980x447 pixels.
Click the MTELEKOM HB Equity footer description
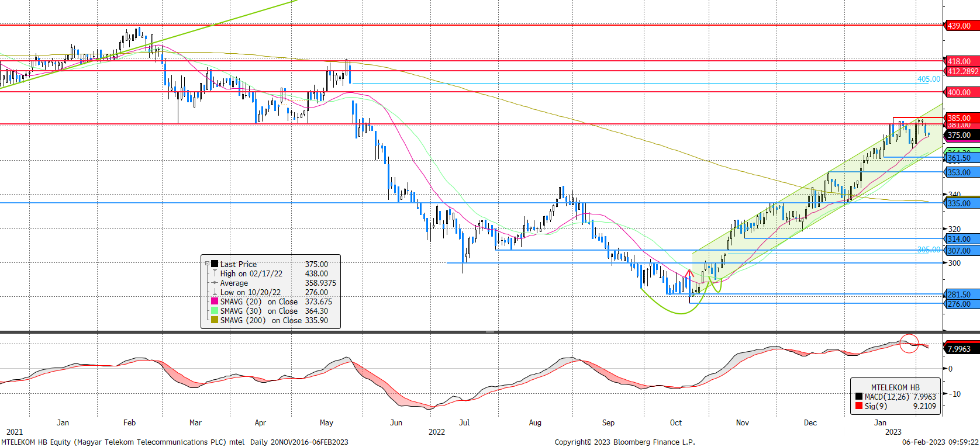(174, 442)
